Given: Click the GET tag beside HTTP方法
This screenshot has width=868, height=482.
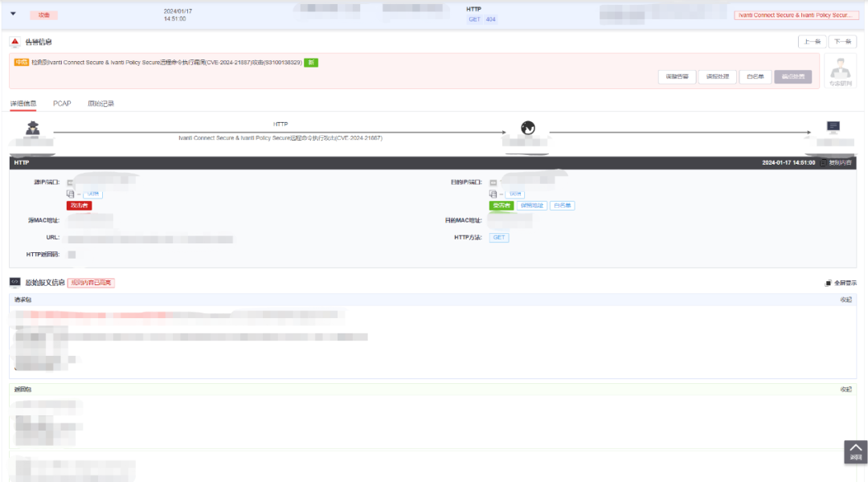Looking at the screenshot, I should click(499, 238).
